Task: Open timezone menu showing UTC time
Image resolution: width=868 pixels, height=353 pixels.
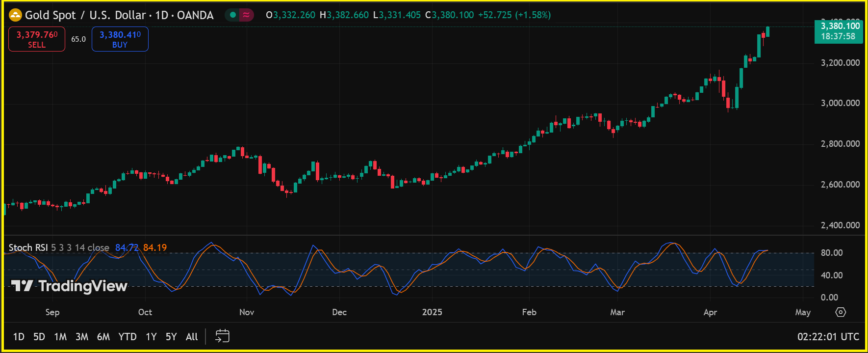Action: point(828,337)
